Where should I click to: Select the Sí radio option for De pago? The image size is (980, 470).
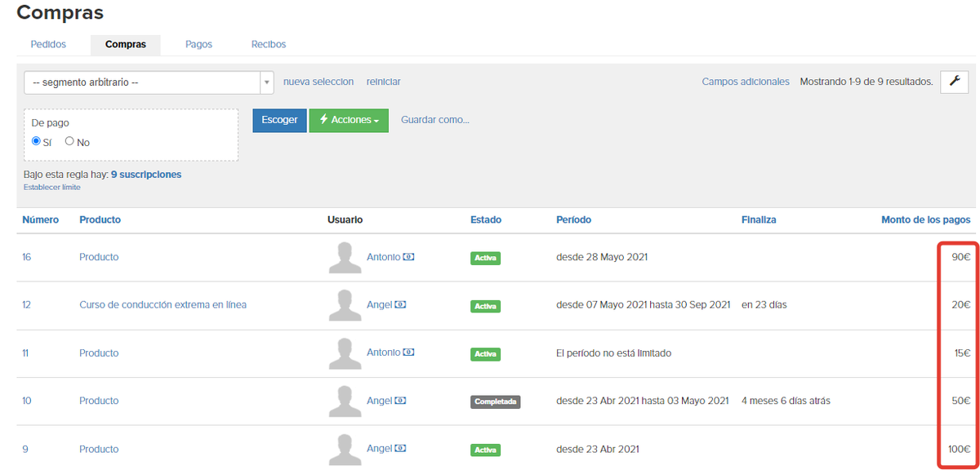pos(36,141)
